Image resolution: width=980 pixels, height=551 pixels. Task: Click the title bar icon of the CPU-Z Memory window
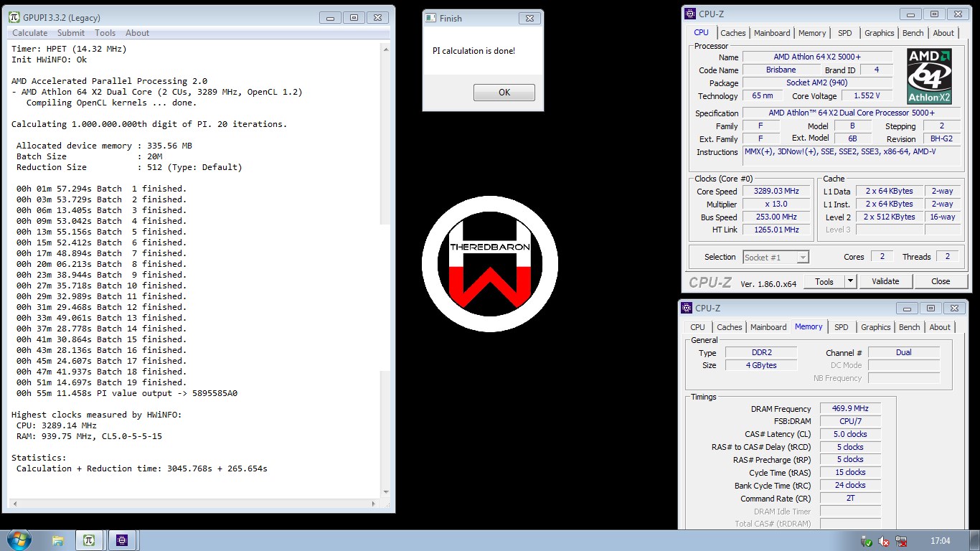pyautogui.click(x=687, y=308)
